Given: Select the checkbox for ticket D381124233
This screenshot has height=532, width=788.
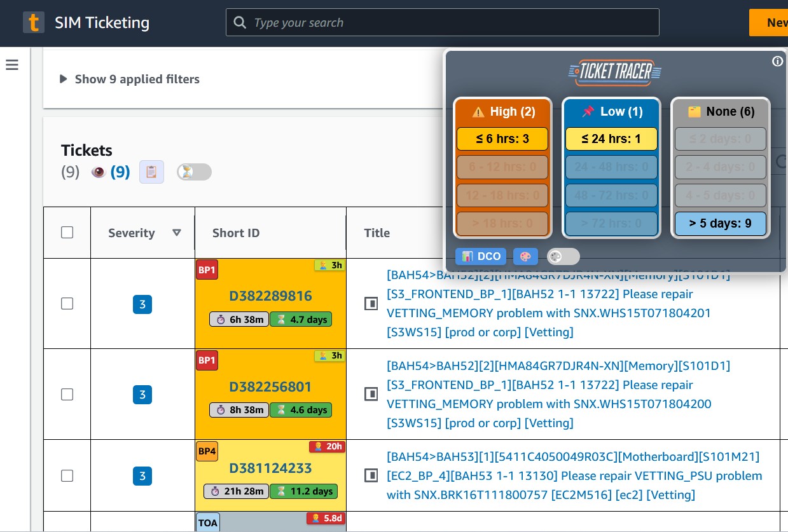Looking at the screenshot, I should tap(67, 475).
